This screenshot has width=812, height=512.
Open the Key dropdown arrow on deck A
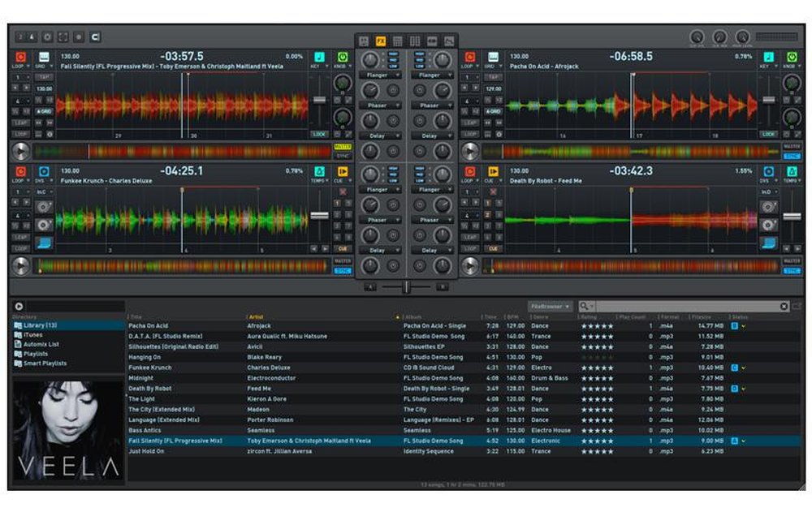point(326,67)
